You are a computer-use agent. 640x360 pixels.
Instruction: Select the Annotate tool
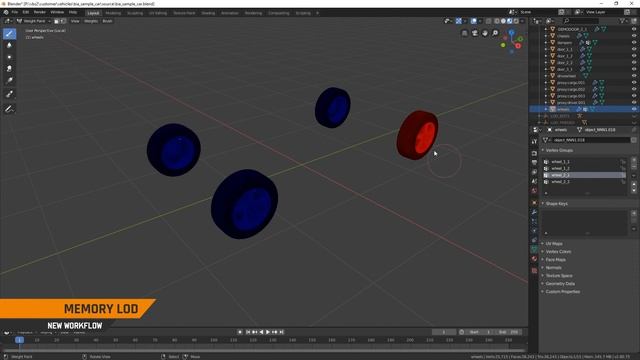[x=9, y=109]
